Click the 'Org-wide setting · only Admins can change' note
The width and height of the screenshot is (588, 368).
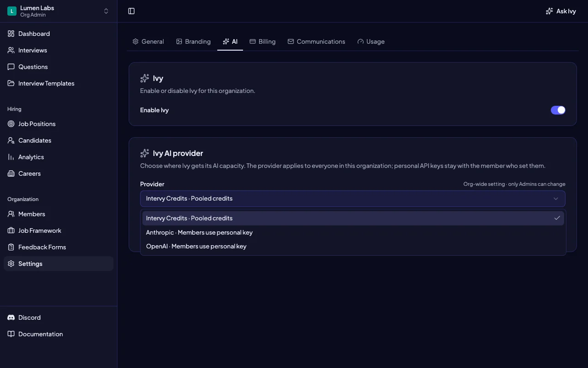pyautogui.click(x=514, y=184)
